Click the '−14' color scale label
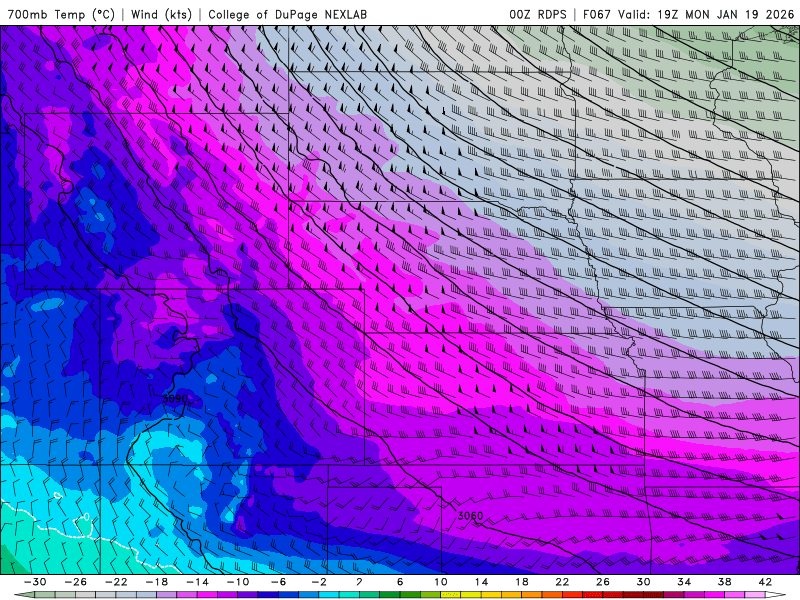Screen dimensions: 800x600 [x=197, y=582]
